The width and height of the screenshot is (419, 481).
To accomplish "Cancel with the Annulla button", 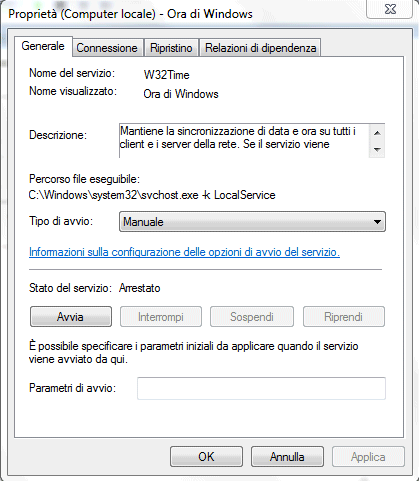I will tap(287, 457).
